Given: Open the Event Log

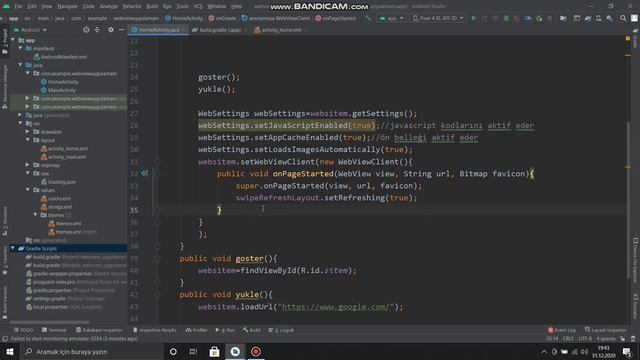Looking at the screenshot, I should pyautogui.click(x=562, y=330).
